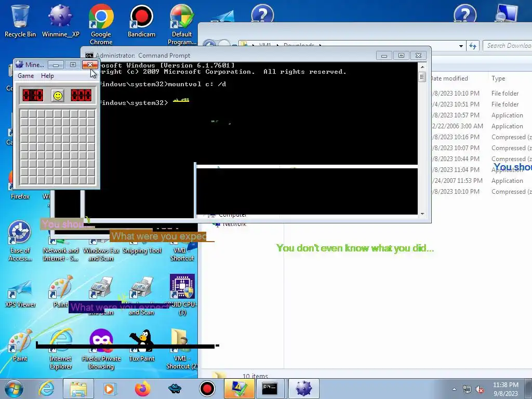Click the muted volume tray icon
Viewport: 532px width, 399px height.
pos(480,390)
